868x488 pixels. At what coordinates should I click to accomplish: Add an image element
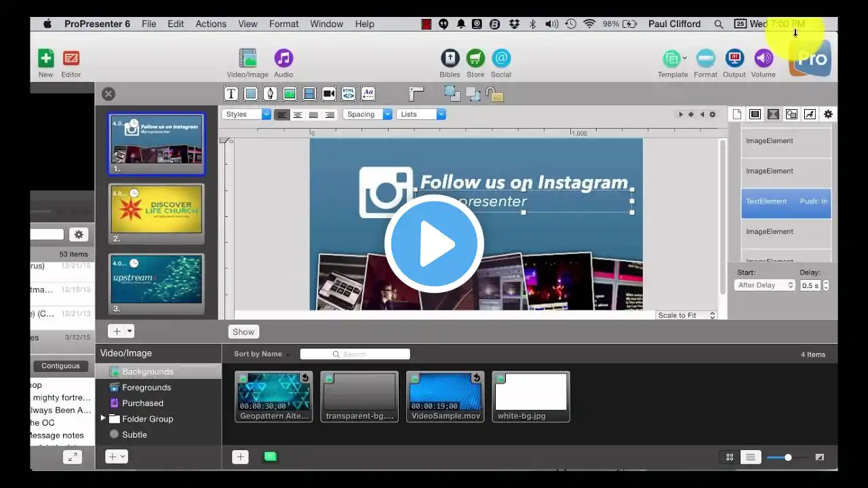290,94
